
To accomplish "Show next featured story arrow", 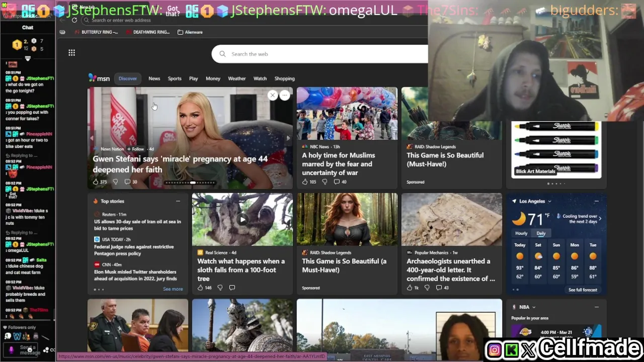I will 288,138.
